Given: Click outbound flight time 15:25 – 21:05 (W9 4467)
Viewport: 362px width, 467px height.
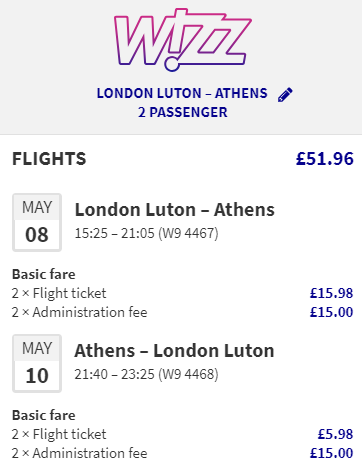Looking at the screenshot, I should point(146,233).
